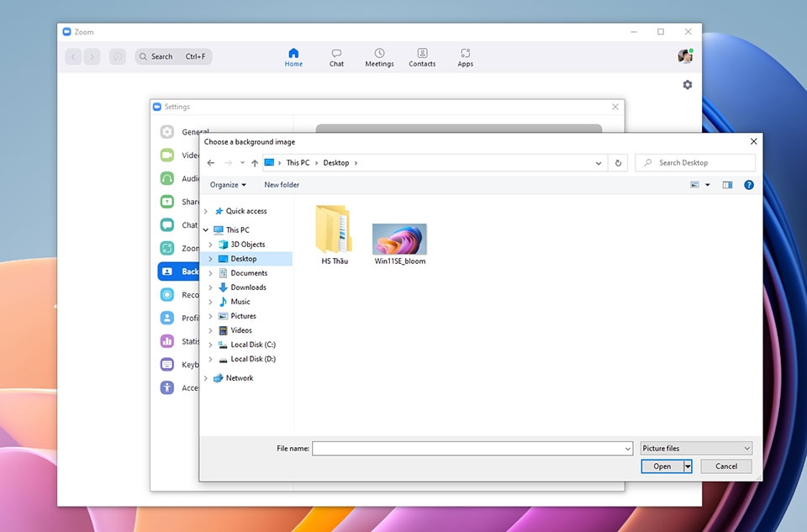Open the change view dropdown arrow

coord(708,185)
